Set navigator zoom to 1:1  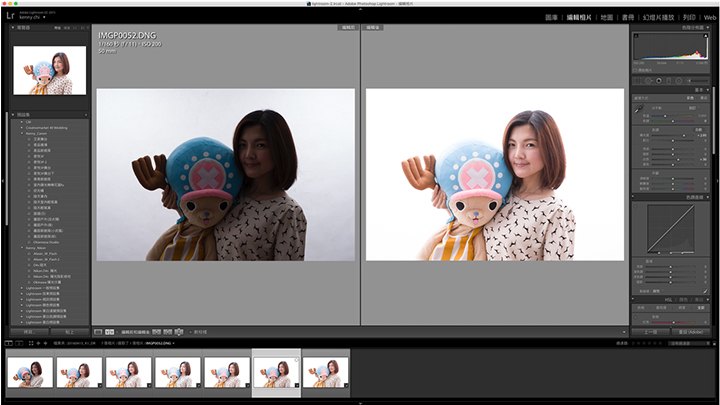pyautogui.click(x=75, y=28)
